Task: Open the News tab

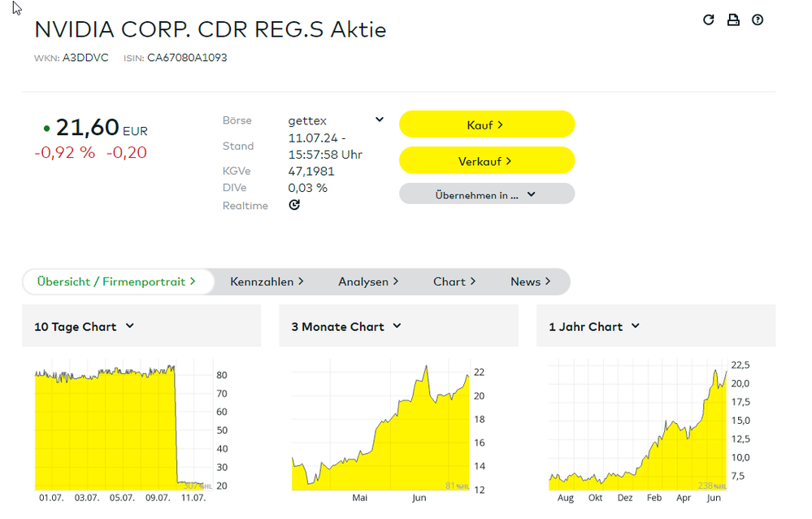Action: pos(530,281)
